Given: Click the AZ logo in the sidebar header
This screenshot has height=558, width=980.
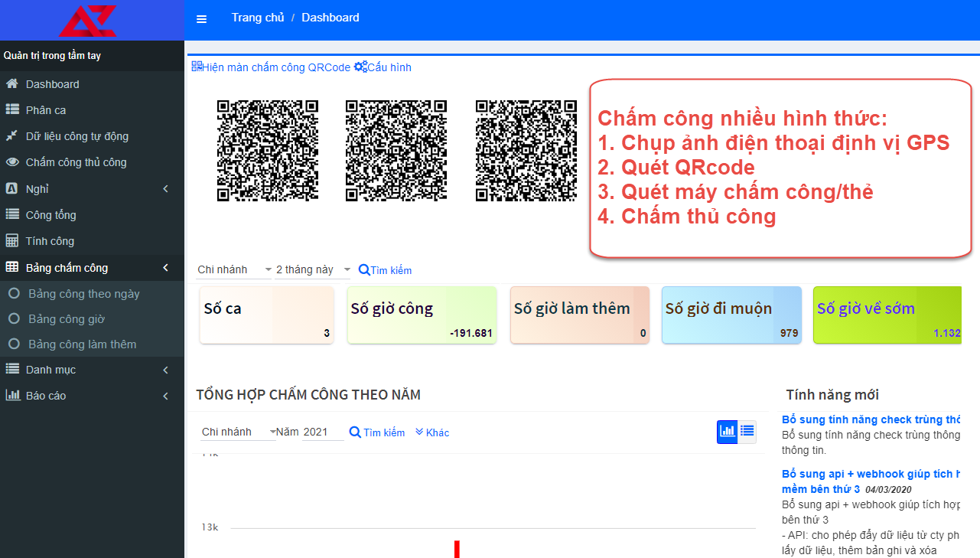Looking at the screenshot, I should pos(87,20).
